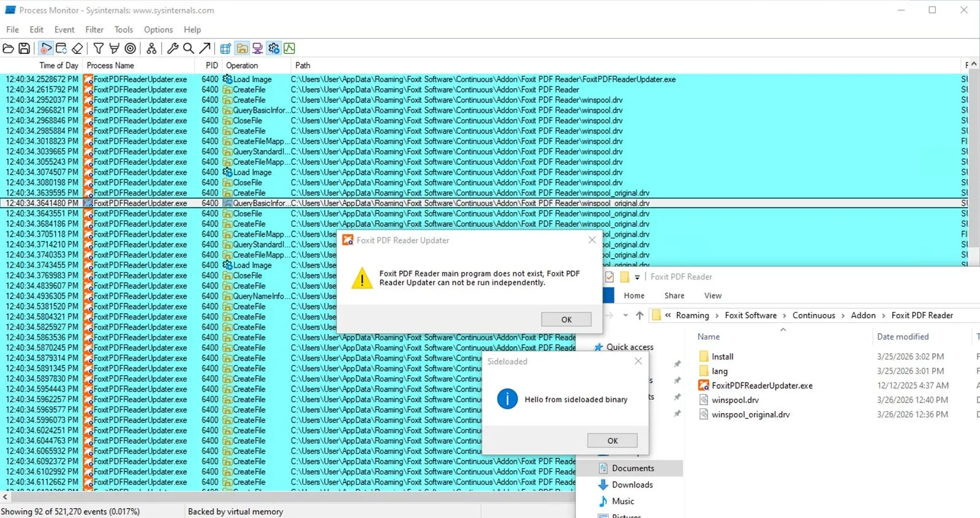The width and height of the screenshot is (980, 518).
Task: Expand chevron after Continuous in breadcrumb
Action: click(843, 316)
